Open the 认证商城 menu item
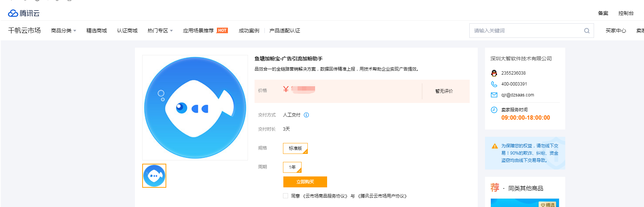This screenshot has height=207, width=644. [127, 31]
